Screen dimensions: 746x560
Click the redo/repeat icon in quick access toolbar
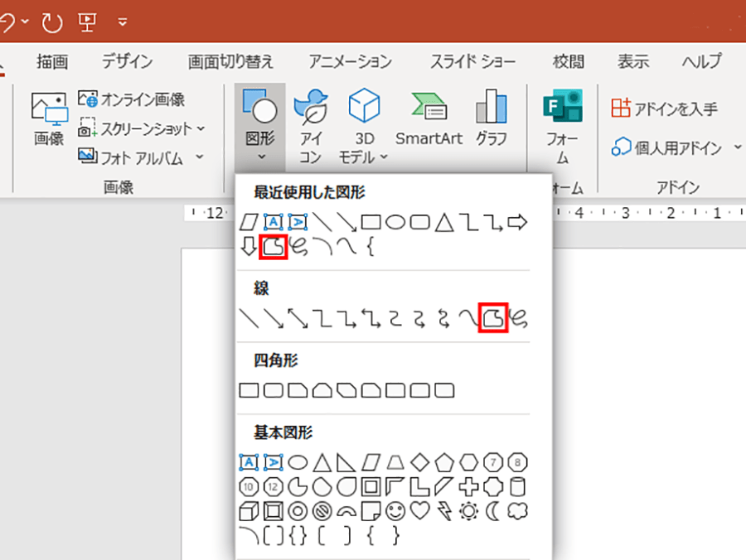(52, 22)
